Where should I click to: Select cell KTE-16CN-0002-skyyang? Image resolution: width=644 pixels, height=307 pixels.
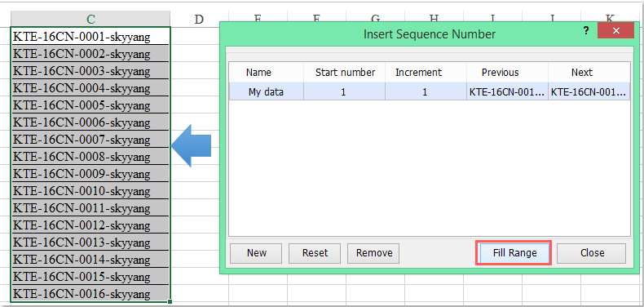tap(90, 54)
